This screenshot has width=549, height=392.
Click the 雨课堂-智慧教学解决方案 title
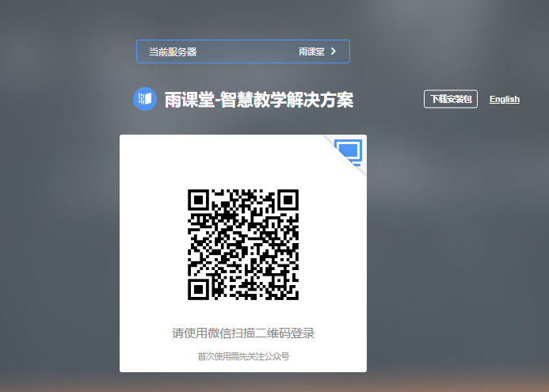tap(259, 100)
